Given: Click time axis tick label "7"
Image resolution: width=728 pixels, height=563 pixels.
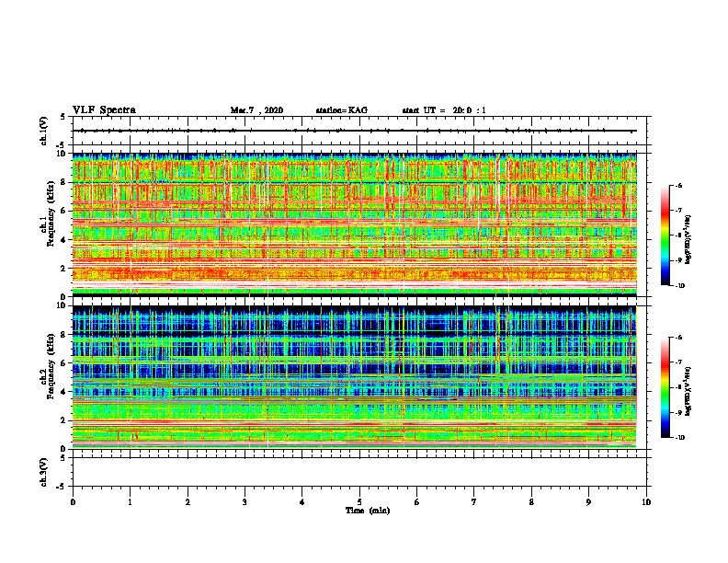Looking at the screenshot, I should (x=474, y=502).
